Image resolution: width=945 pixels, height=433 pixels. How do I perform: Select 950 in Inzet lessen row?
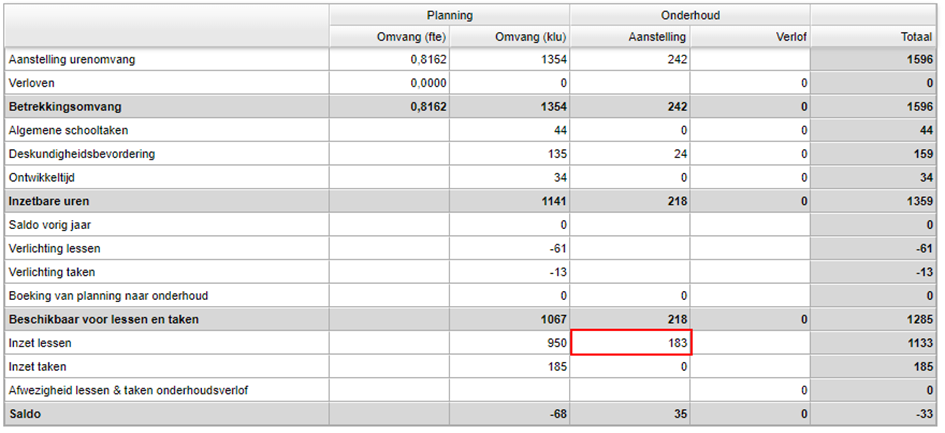(557, 343)
